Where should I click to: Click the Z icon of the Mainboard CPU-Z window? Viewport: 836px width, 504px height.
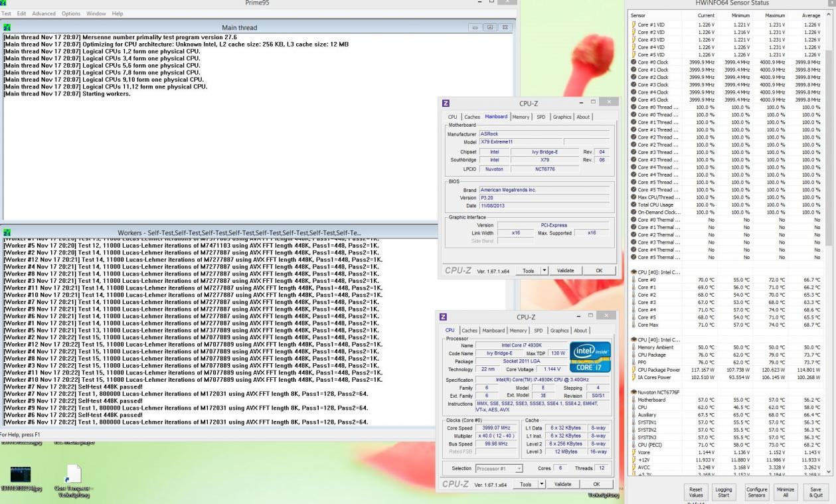tap(446, 103)
